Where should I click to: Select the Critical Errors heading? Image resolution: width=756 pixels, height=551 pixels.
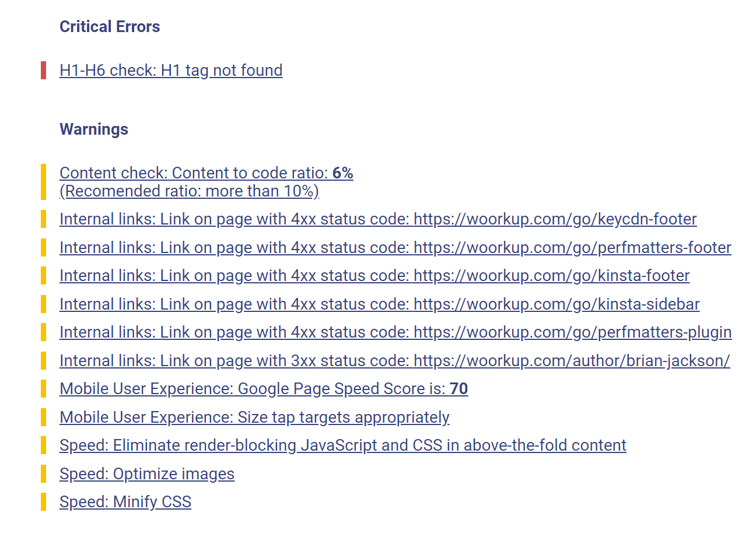pyautogui.click(x=110, y=27)
